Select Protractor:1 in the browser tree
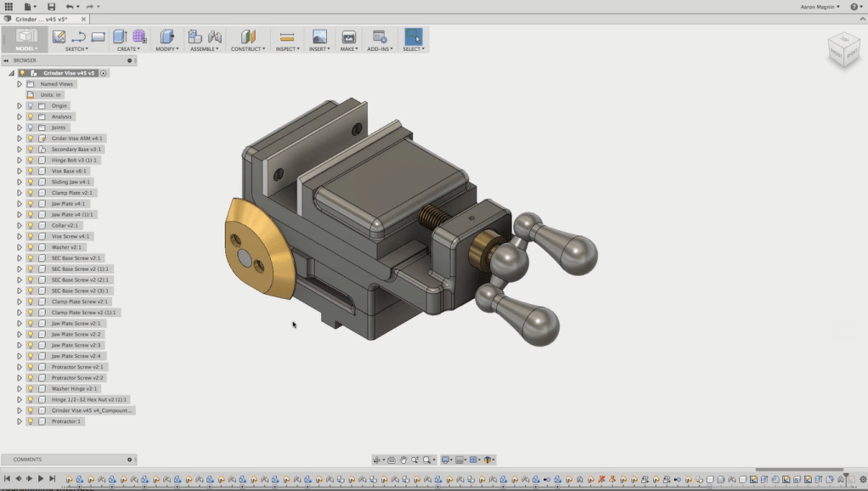This screenshot has height=491, width=868. [65, 421]
